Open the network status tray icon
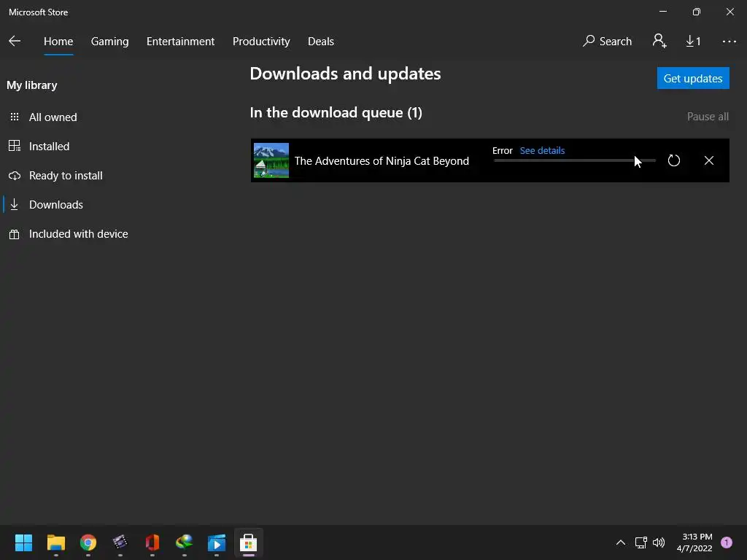Image resolution: width=747 pixels, height=560 pixels. pos(640,542)
